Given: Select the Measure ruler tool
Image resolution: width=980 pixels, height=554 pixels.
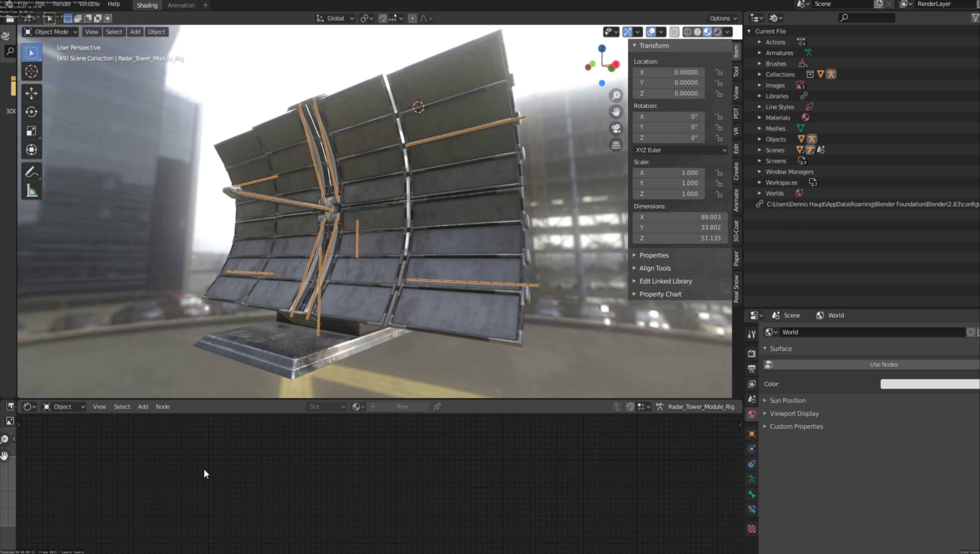Looking at the screenshot, I should click(x=31, y=191).
